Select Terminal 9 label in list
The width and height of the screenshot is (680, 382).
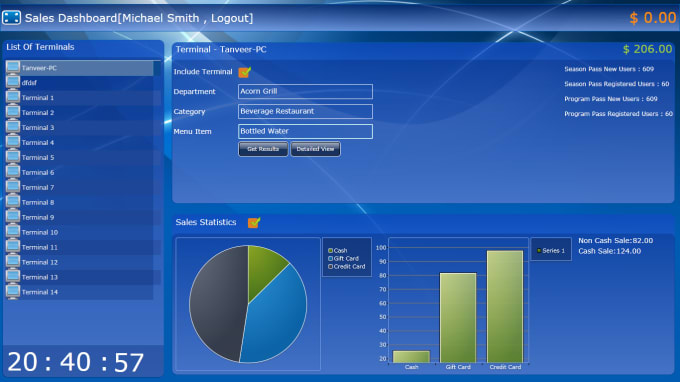38,218
